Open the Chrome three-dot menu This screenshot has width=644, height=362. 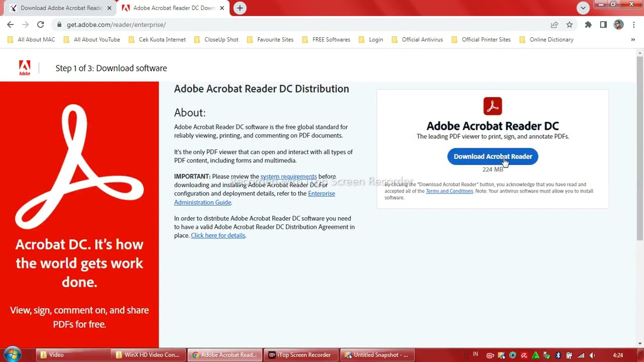[x=634, y=25]
